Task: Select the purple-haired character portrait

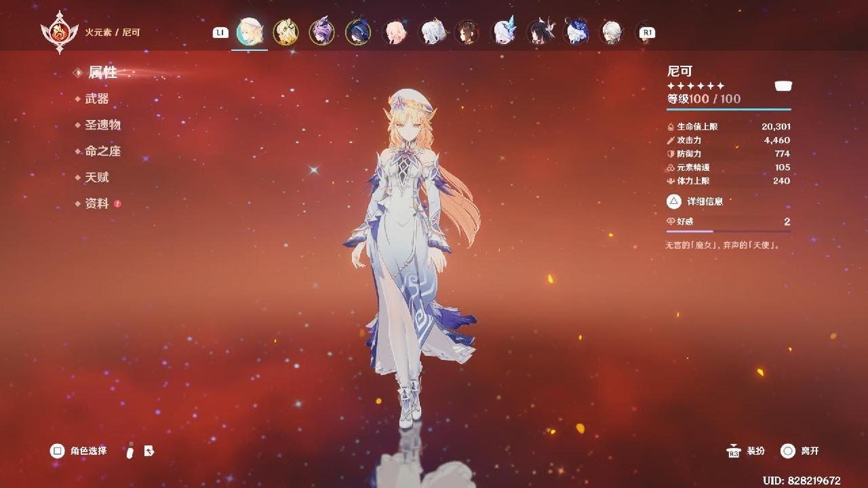Action: [x=321, y=32]
